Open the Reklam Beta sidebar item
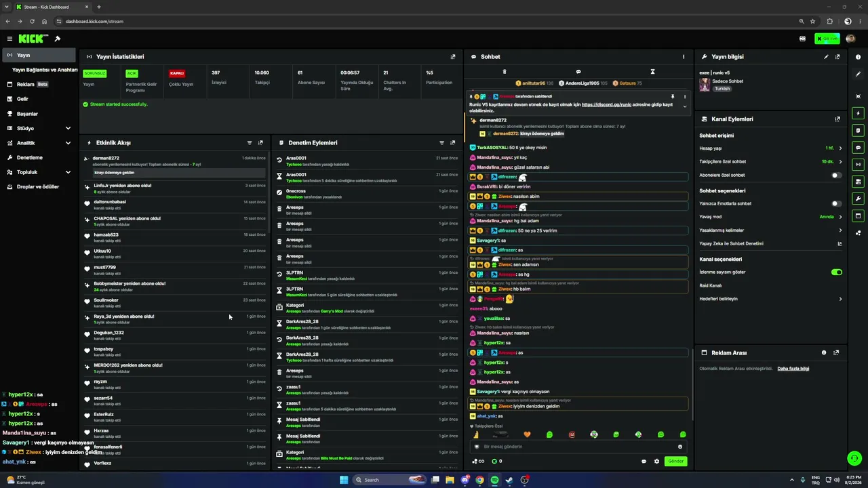868x488 pixels. (39, 85)
